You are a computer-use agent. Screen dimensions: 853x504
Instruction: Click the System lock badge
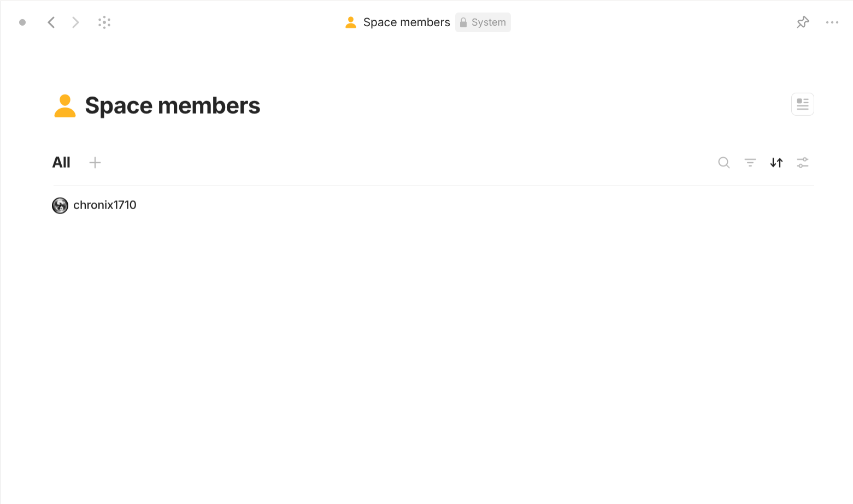pyautogui.click(x=483, y=22)
